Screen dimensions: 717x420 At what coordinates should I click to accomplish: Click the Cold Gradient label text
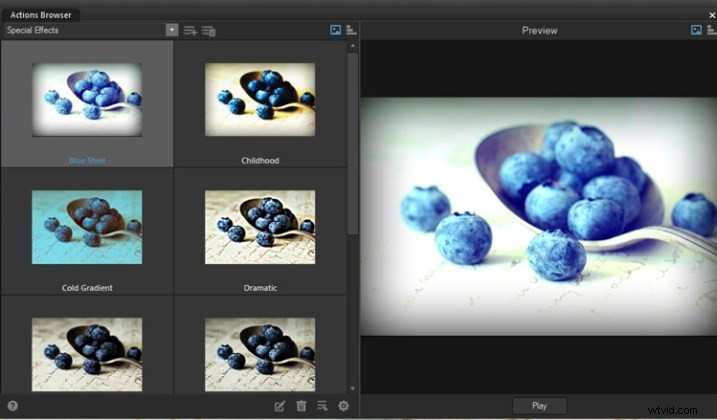coord(87,288)
